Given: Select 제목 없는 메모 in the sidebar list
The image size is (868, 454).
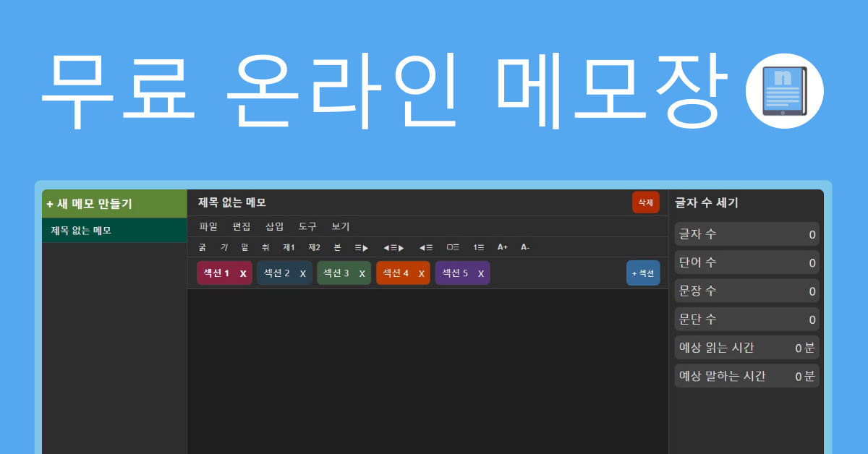Looking at the screenshot, I should point(114,231).
